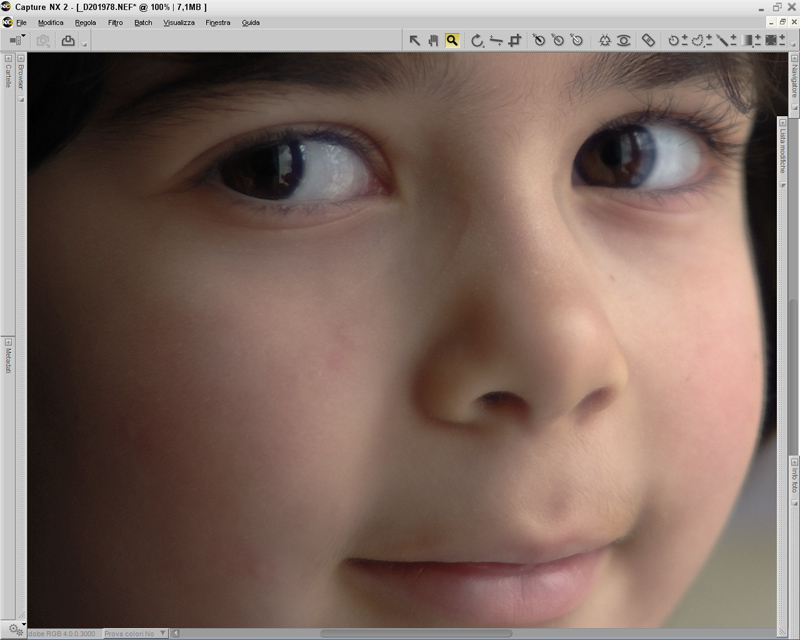
Task: Select the Zoom magnifier tool
Action: click(452, 40)
